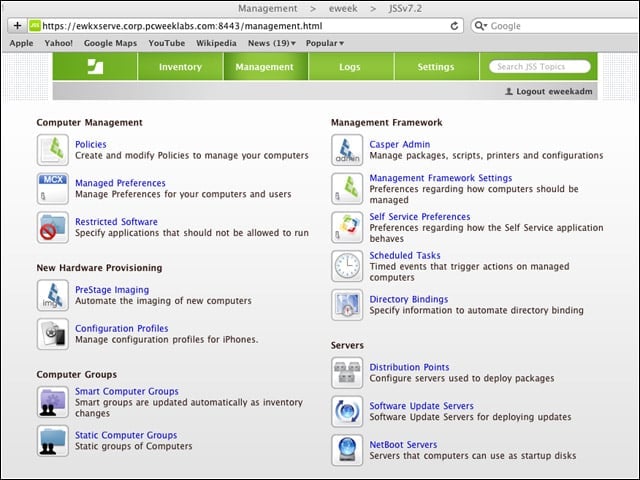
Task: Open the Wikipedia bookmark
Action: point(216,43)
